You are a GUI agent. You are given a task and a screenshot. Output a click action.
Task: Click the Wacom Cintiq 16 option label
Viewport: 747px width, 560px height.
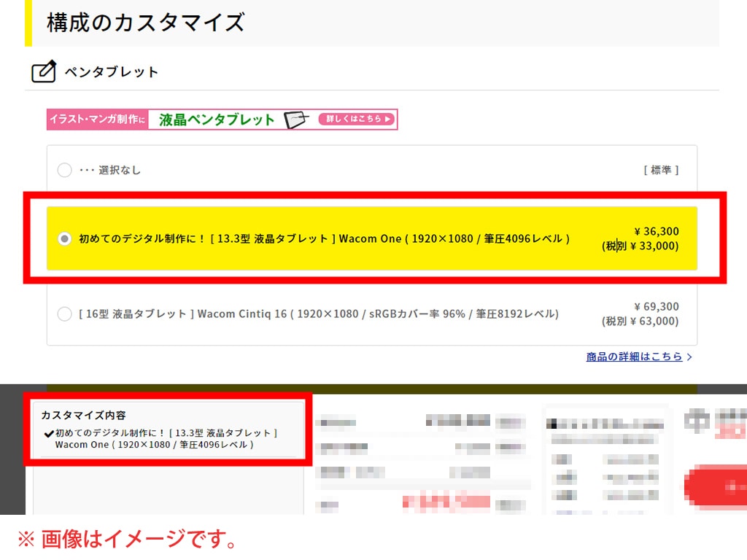click(x=319, y=314)
